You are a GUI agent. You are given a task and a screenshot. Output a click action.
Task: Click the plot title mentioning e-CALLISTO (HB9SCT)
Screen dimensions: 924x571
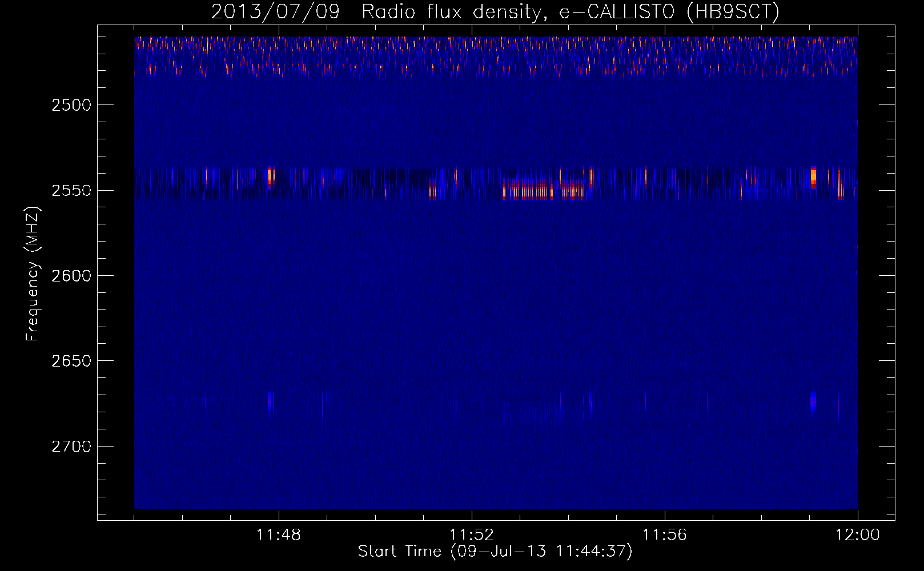(x=495, y=11)
